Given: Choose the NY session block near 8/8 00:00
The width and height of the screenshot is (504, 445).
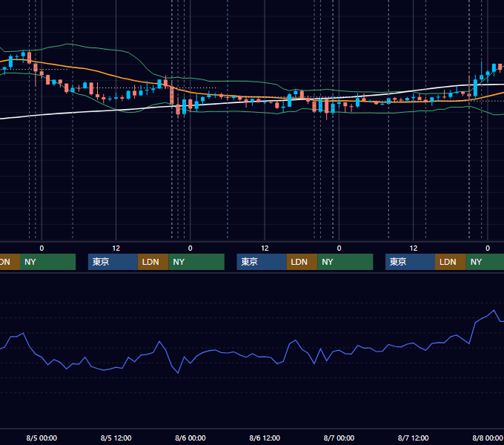Looking at the screenshot, I should (485, 262).
